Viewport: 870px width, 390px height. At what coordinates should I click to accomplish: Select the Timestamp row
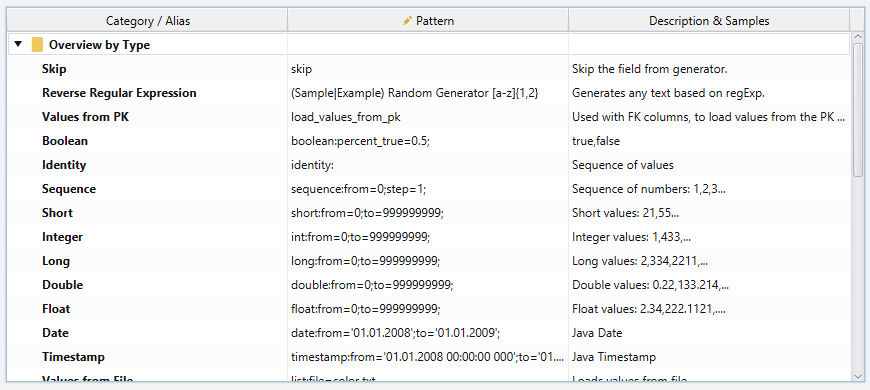428,356
